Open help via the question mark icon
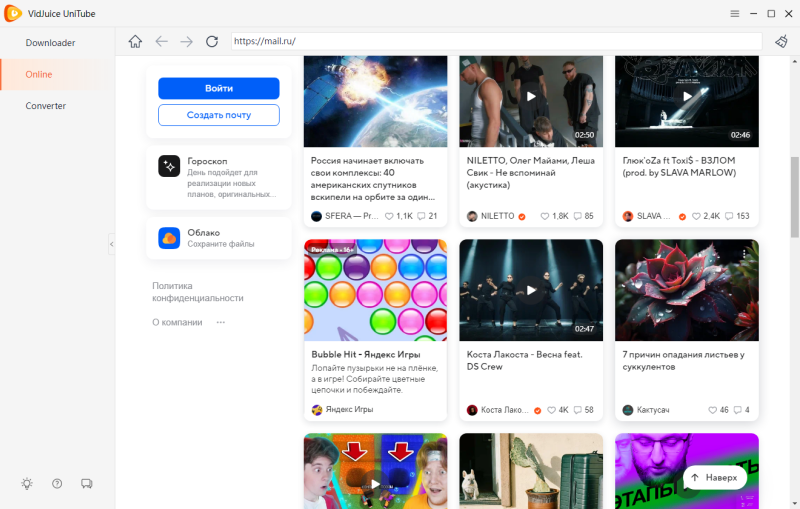This screenshot has height=509, width=800. pos(57,484)
